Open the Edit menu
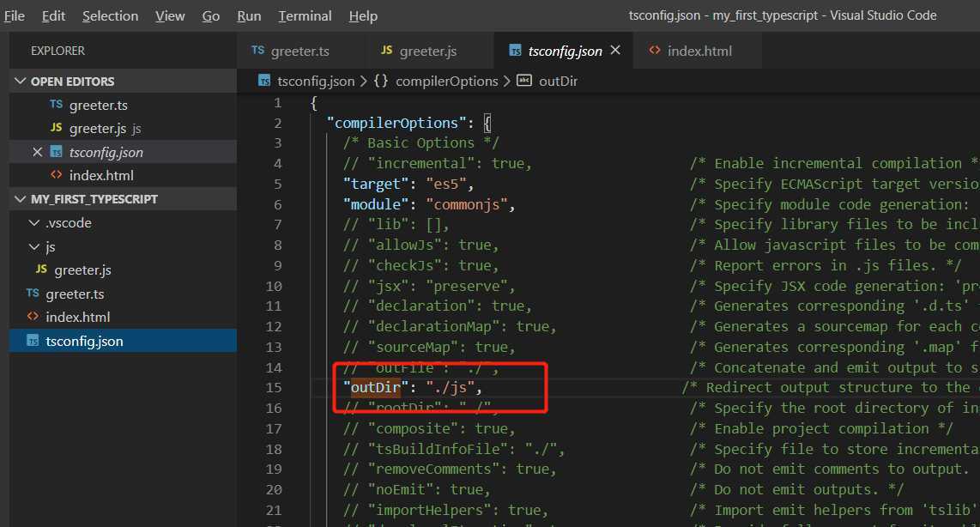 53,15
